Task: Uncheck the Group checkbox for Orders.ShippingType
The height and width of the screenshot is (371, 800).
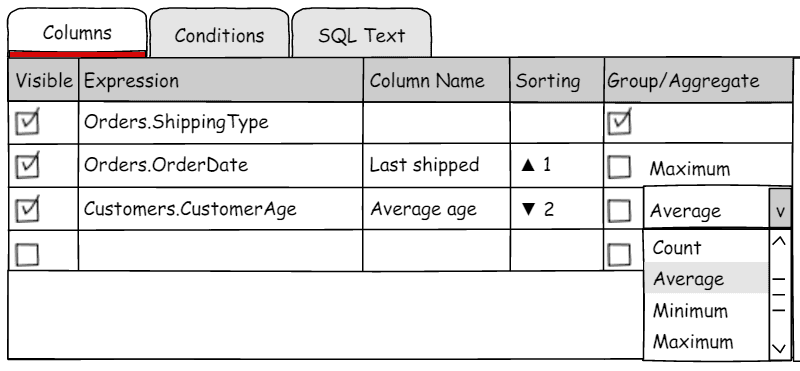Action: pos(619,123)
